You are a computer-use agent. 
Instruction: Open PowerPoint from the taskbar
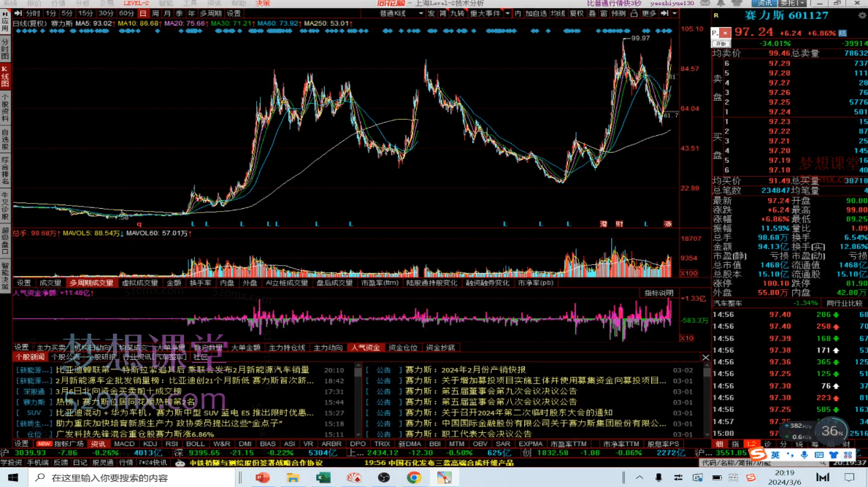click(x=263, y=478)
